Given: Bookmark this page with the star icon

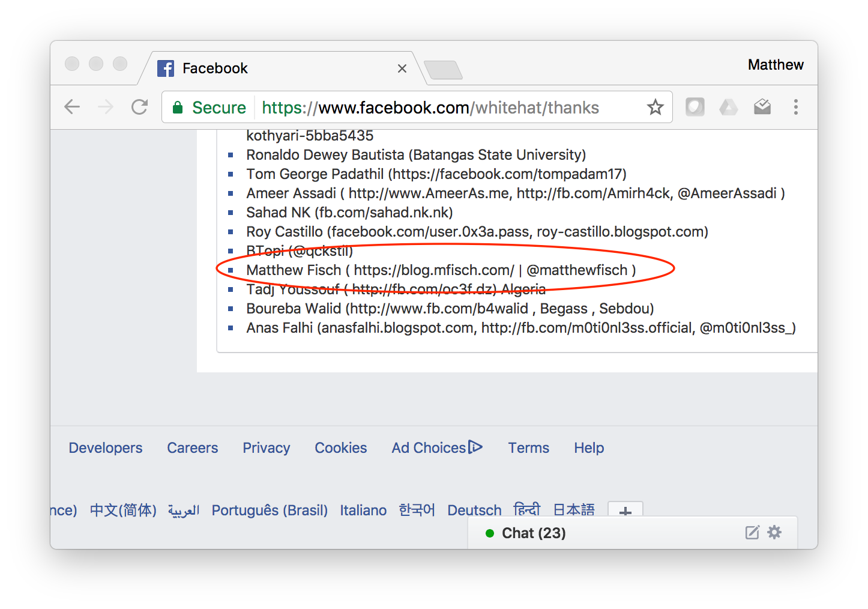Looking at the screenshot, I should [x=655, y=108].
